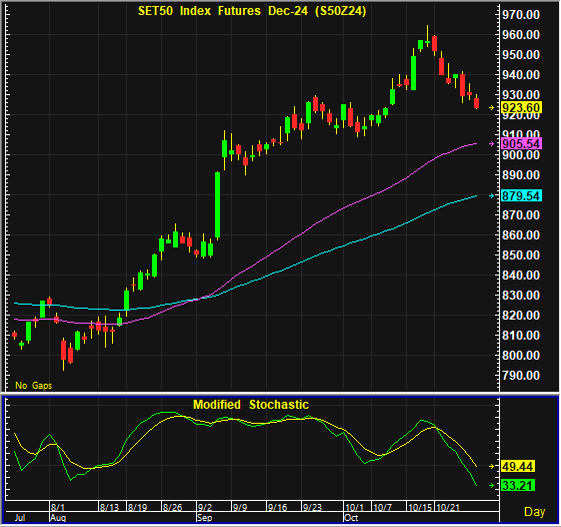
Task: Click the Modified Stochastic panel title
Action: pyautogui.click(x=251, y=405)
